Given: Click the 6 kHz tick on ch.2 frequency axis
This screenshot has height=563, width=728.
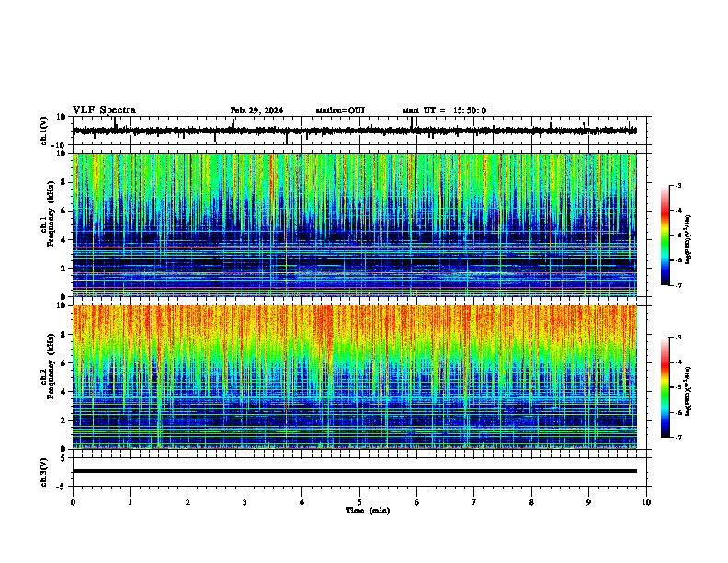Looking at the screenshot, I should tap(63, 363).
